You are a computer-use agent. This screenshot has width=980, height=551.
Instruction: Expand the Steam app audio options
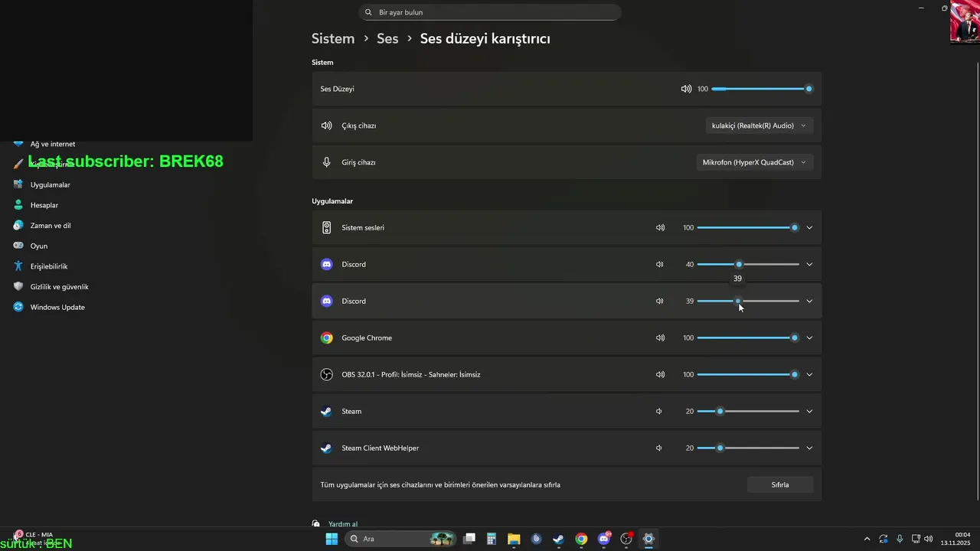(809, 411)
